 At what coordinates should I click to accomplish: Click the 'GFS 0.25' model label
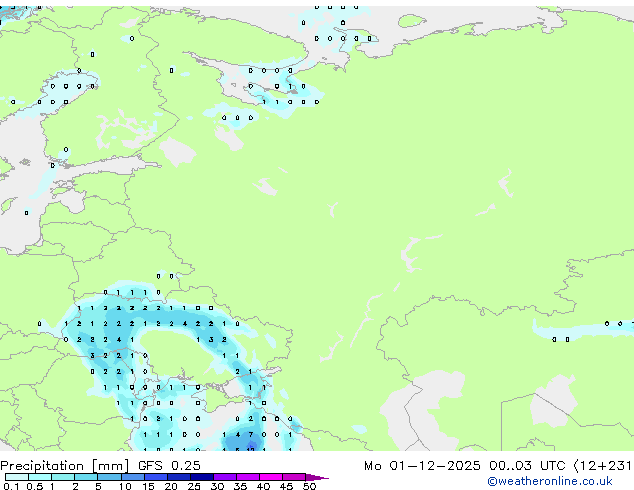(x=169, y=466)
